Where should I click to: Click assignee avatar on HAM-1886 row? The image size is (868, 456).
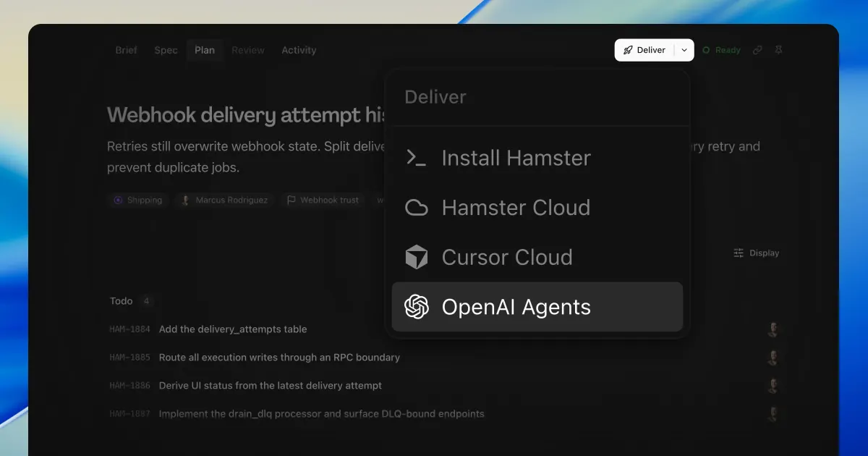point(773,386)
